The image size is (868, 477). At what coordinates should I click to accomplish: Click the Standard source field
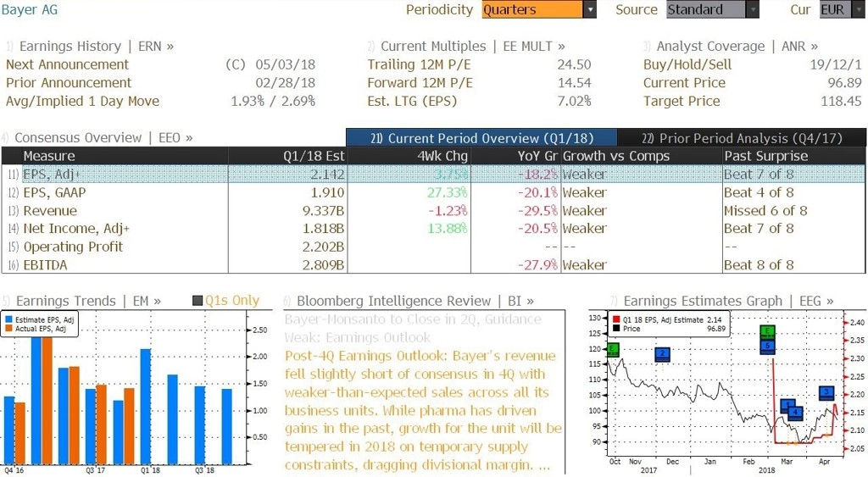706,9
